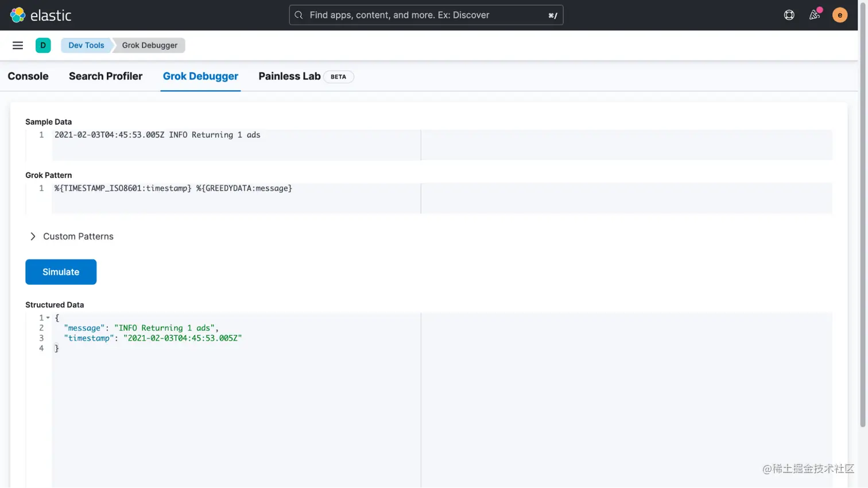This screenshot has width=868, height=488.
Task: Click the "message" line in Structured Data
Action: pos(141,328)
